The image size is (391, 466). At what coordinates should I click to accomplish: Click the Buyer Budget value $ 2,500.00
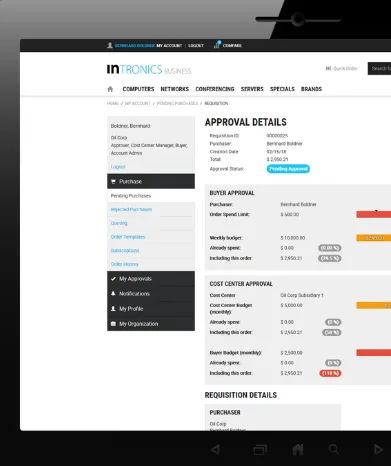point(291,353)
